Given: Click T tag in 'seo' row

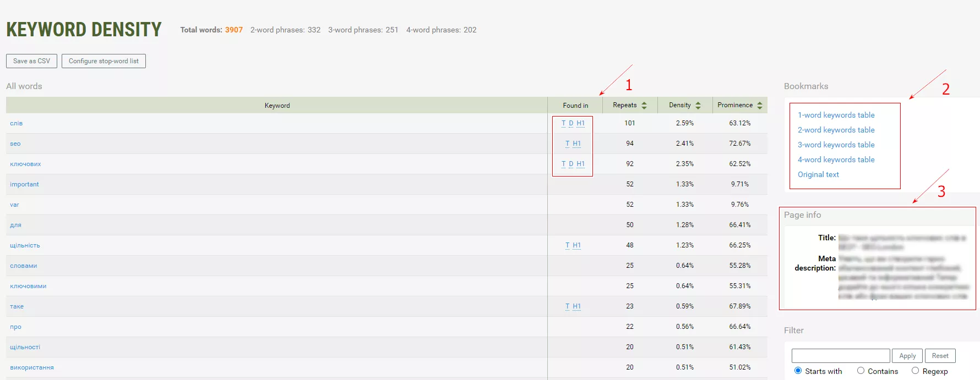Looking at the screenshot, I should tap(567, 144).
